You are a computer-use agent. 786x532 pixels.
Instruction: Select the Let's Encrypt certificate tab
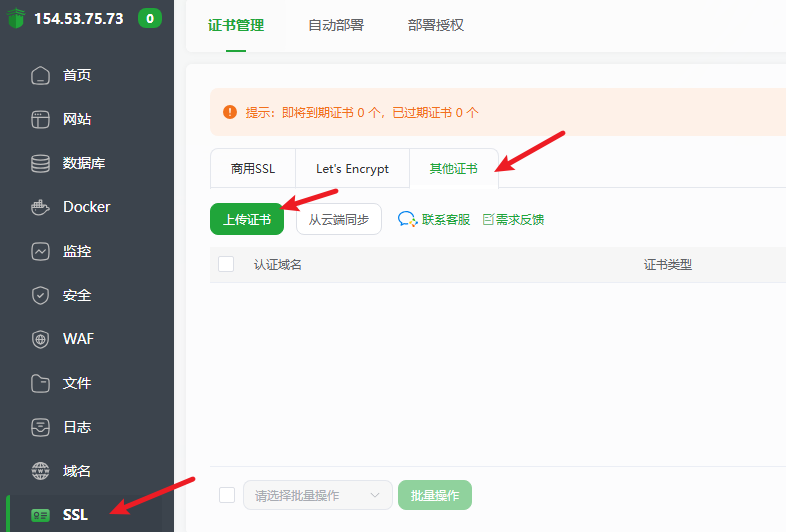click(352, 169)
